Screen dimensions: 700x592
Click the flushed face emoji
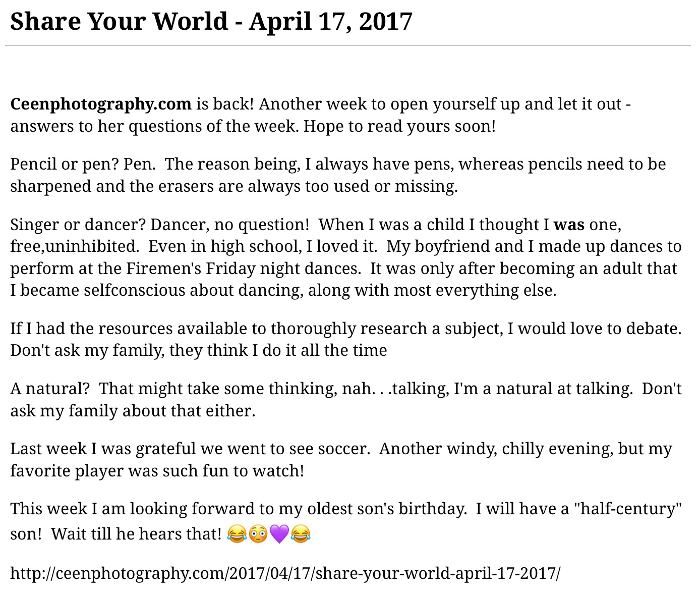coord(258,533)
